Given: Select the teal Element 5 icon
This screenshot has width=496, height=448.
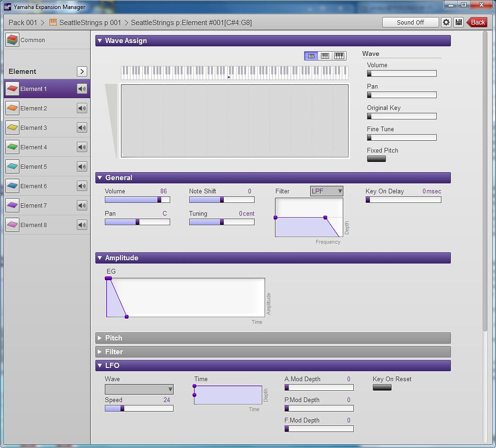Looking at the screenshot, I should click(x=12, y=167).
